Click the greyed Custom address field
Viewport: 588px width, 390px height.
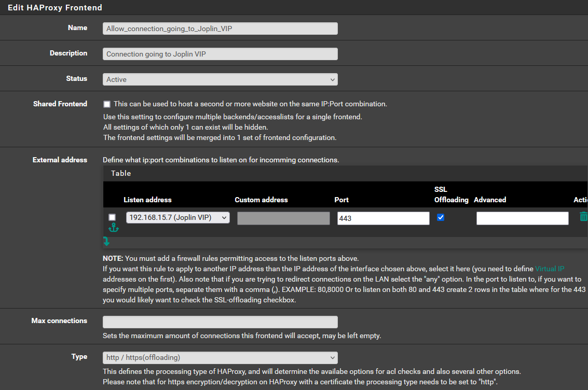[283, 218]
